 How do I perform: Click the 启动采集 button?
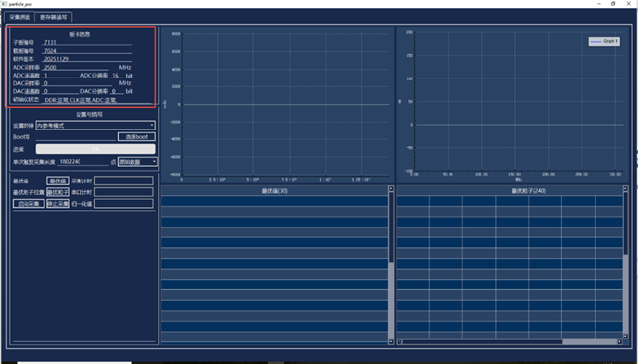pos(28,204)
